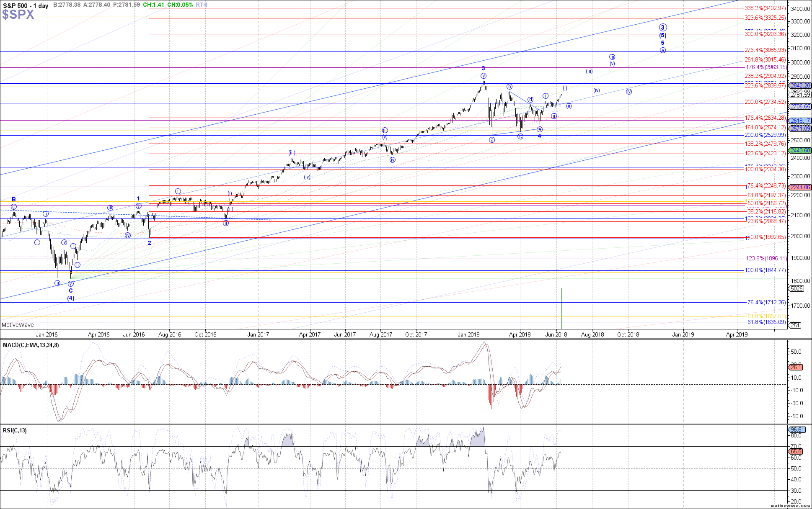Select the circled v label under wave 3 peak
The height and width of the screenshot is (509, 812).
(484, 76)
